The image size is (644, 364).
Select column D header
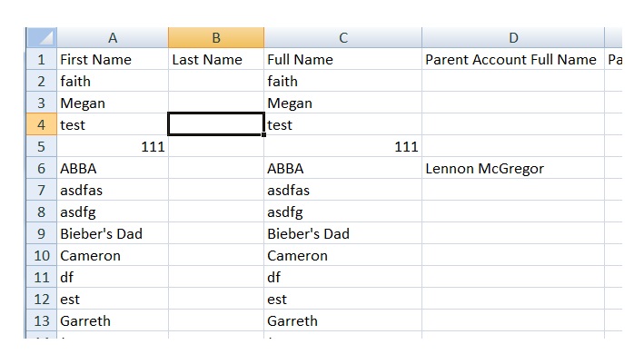[513, 38]
